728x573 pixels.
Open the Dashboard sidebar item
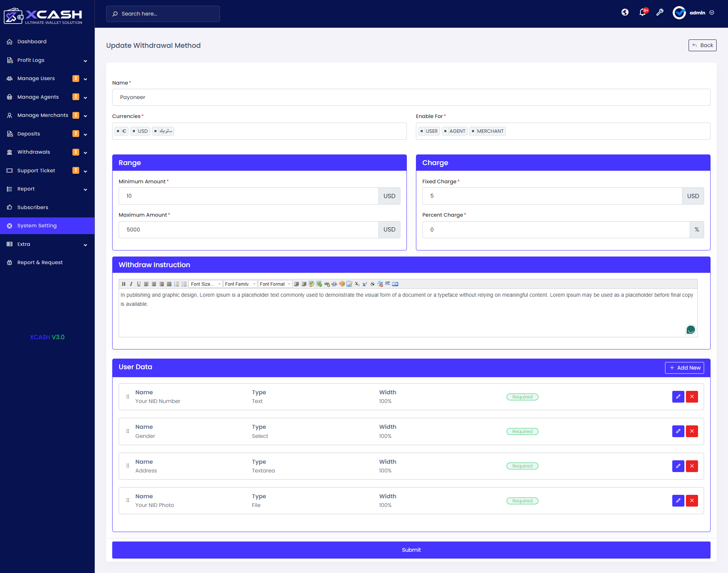coord(32,42)
